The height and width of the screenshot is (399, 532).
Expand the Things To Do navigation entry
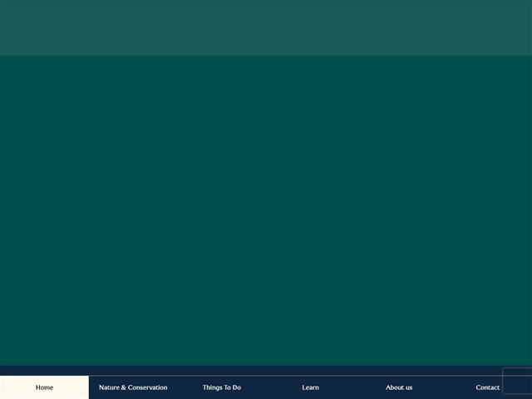(222, 387)
